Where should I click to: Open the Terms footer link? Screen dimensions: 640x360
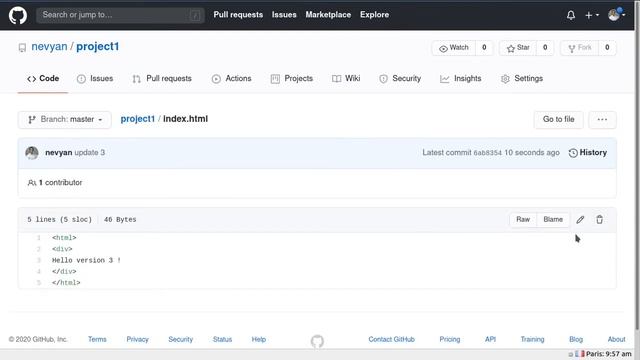[97, 339]
